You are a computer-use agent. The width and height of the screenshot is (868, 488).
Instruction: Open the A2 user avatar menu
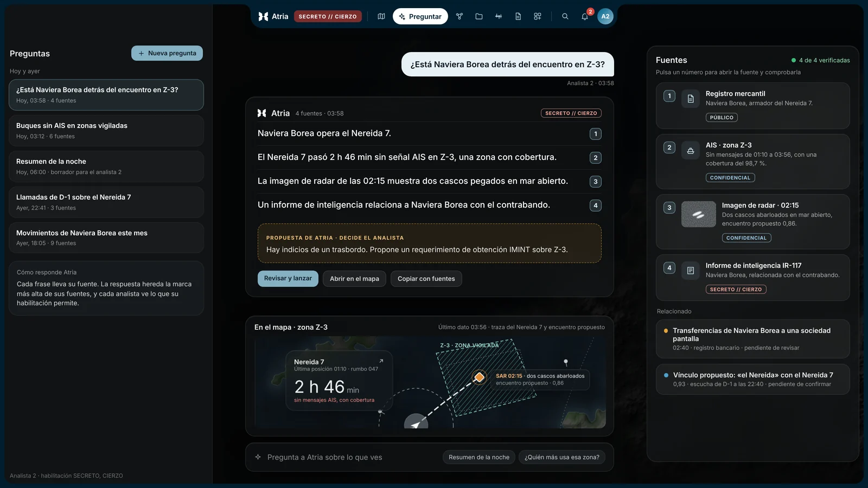[605, 16]
